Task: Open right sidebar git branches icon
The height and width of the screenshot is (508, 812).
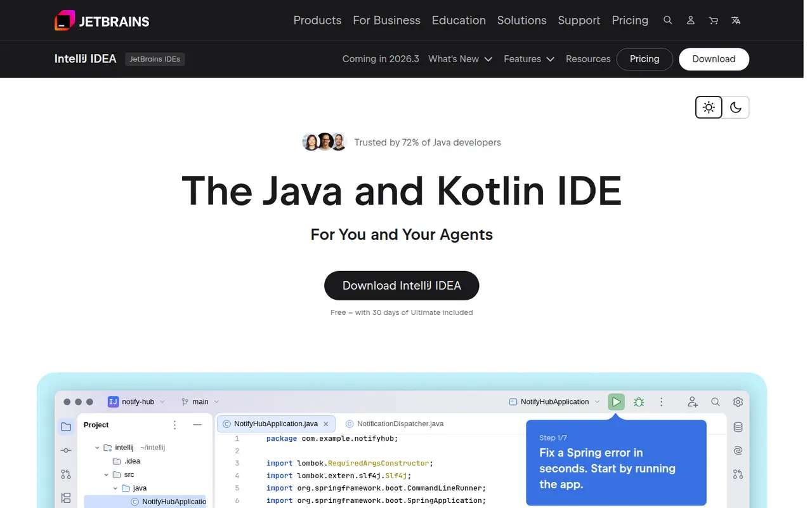Action: pyautogui.click(x=738, y=474)
